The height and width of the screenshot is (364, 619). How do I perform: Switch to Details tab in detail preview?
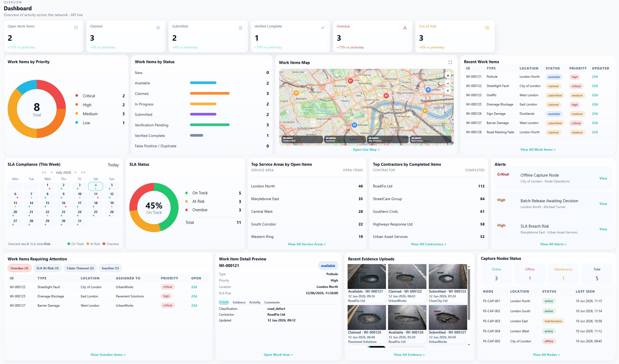[x=224, y=302]
